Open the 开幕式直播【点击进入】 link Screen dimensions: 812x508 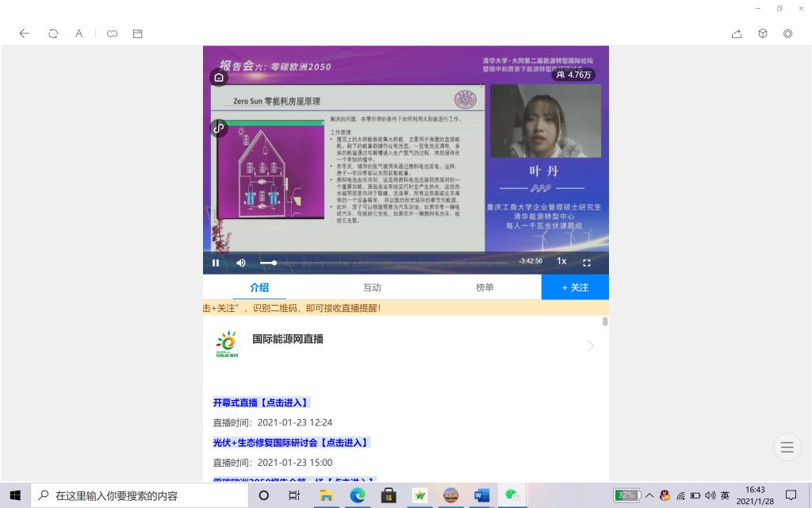point(261,402)
